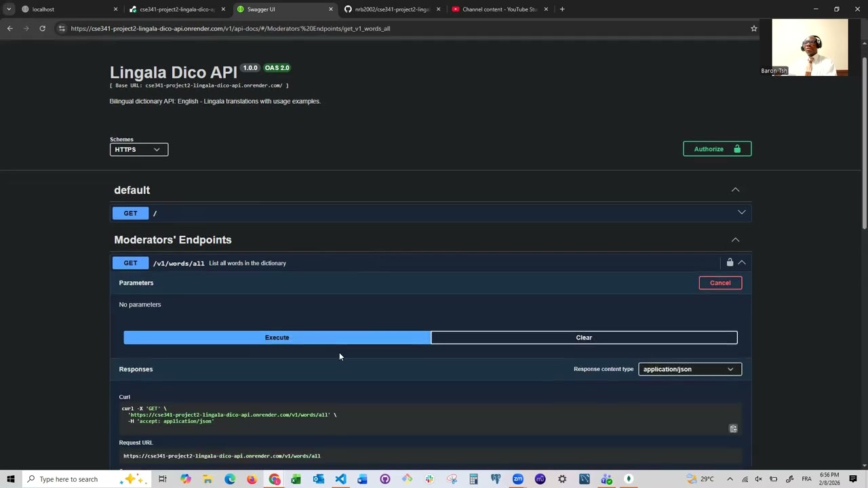Image resolution: width=868 pixels, height=488 pixels.
Task: Open Copilot from the taskbar
Action: (186, 479)
